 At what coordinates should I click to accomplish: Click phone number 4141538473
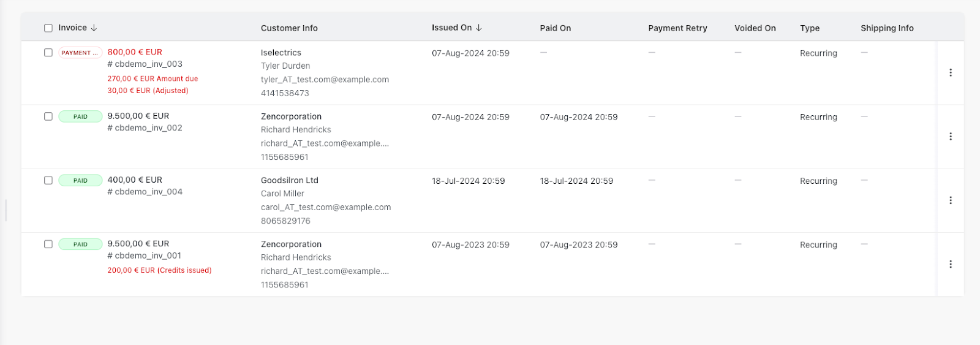point(285,93)
